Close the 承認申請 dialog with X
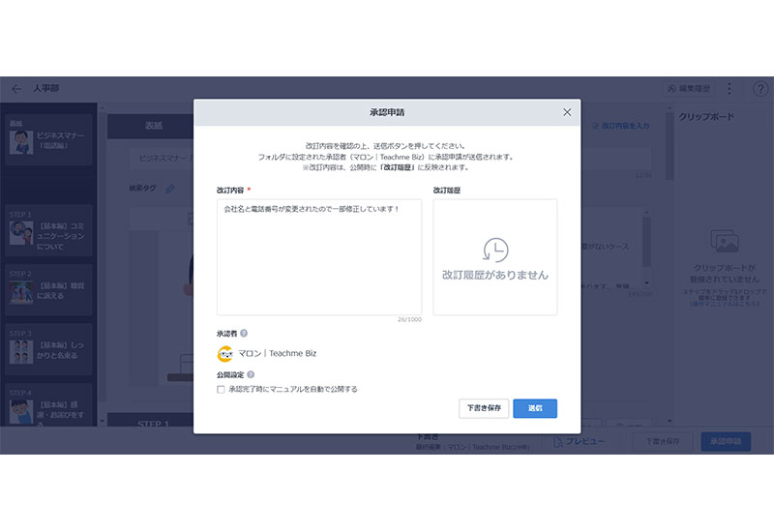 pyautogui.click(x=567, y=112)
